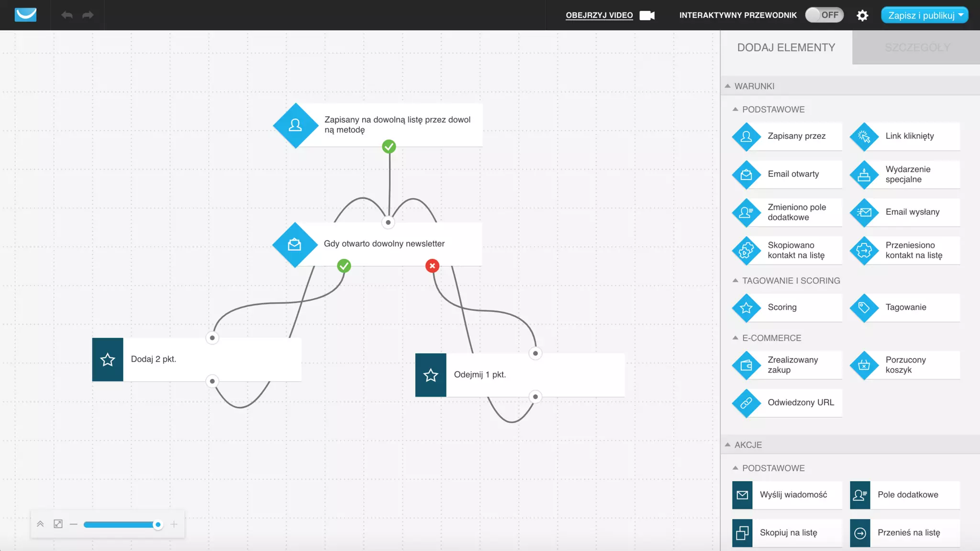Open the OBEJRZYJ VIDEO link
This screenshot has height=551, width=980.
click(599, 15)
